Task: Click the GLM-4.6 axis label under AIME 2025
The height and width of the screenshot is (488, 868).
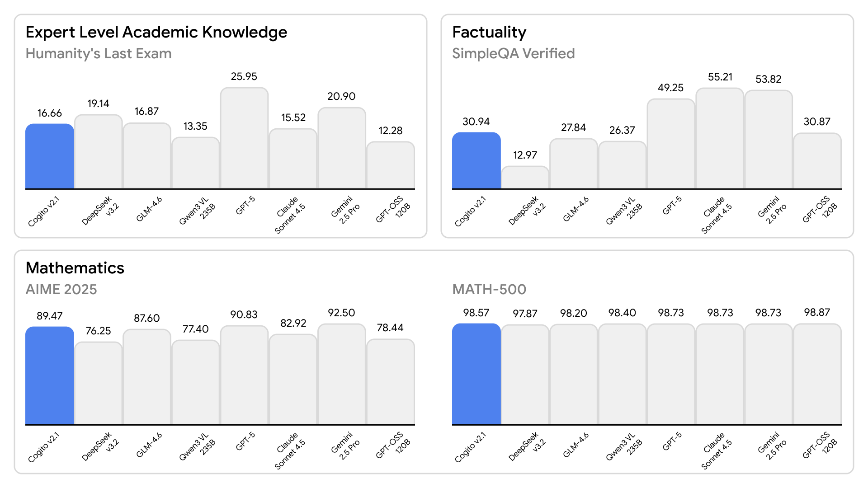Action: (149, 445)
